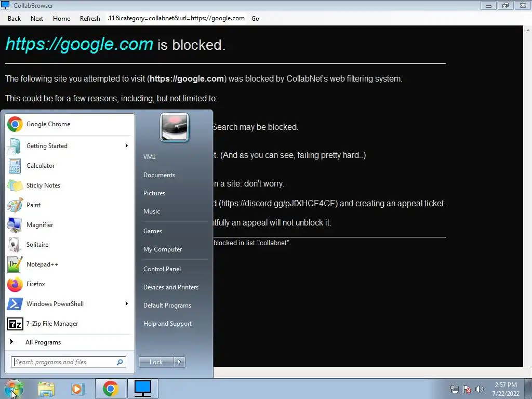The height and width of the screenshot is (399, 532).
Task: Go to Home in CollabBrowser
Action: [61, 19]
